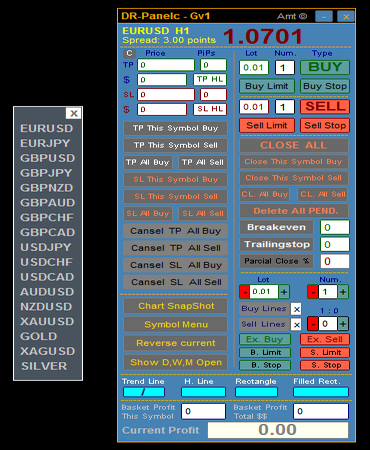Select AUDUSD in symbol list
370x450 pixels.
(47, 292)
